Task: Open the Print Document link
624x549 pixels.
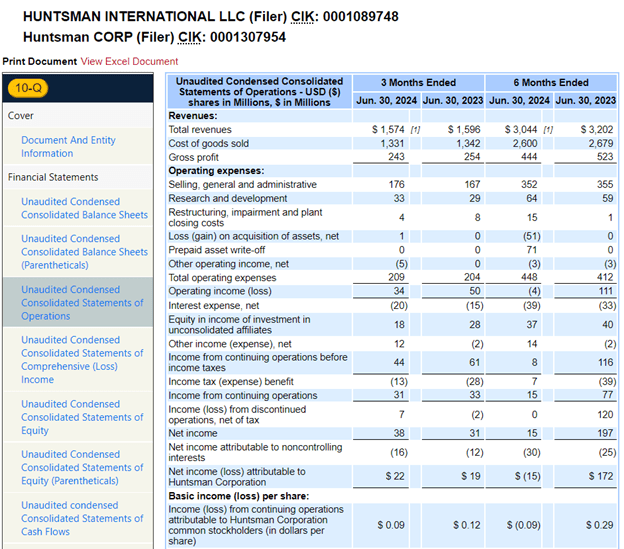Action: [39, 61]
